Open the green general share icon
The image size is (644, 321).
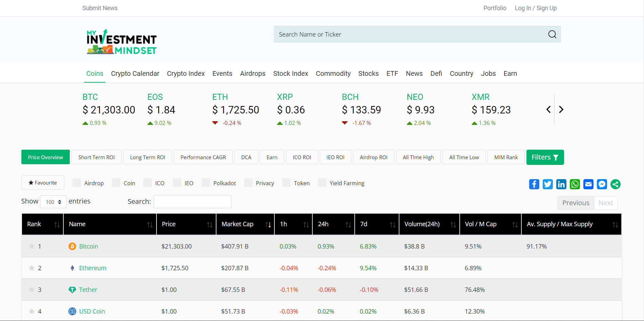[616, 184]
